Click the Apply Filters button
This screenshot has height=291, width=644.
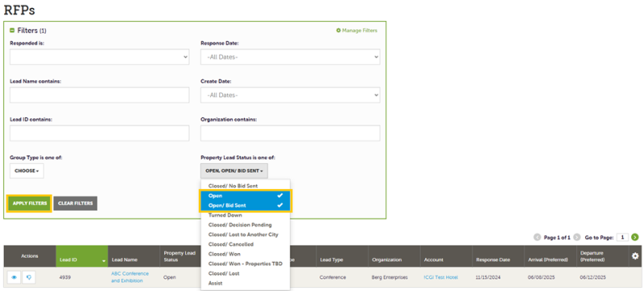pyautogui.click(x=29, y=203)
